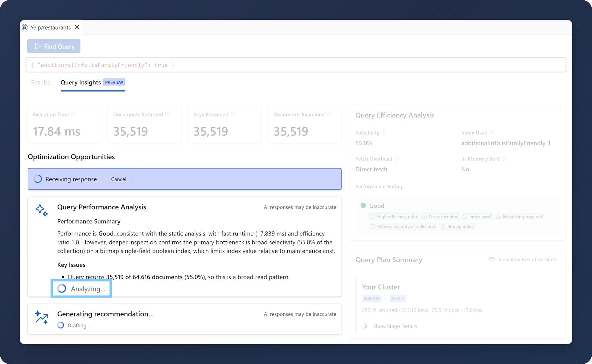Click the 17.84 ms execution time value
The width and height of the screenshot is (592, 364).
57,132
